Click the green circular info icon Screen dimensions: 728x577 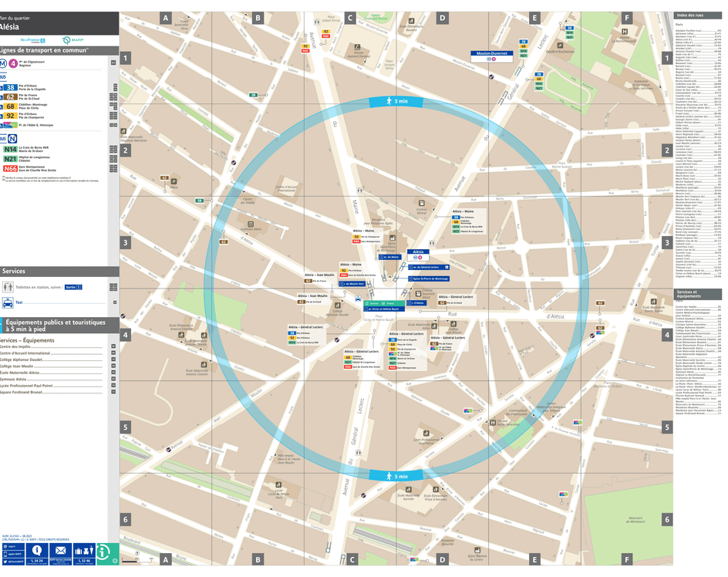(x=103, y=552)
